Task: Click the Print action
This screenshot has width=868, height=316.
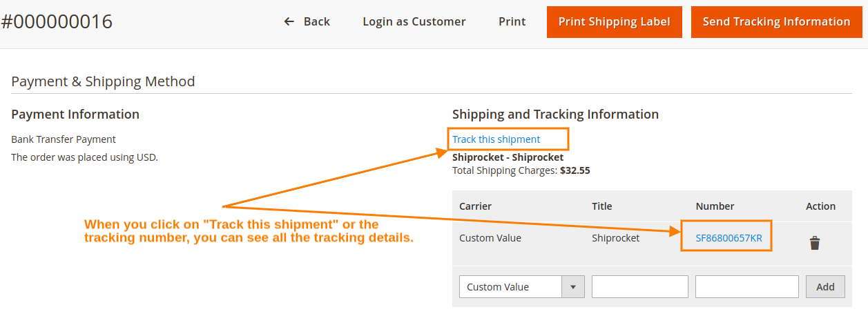Action: click(512, 22)
